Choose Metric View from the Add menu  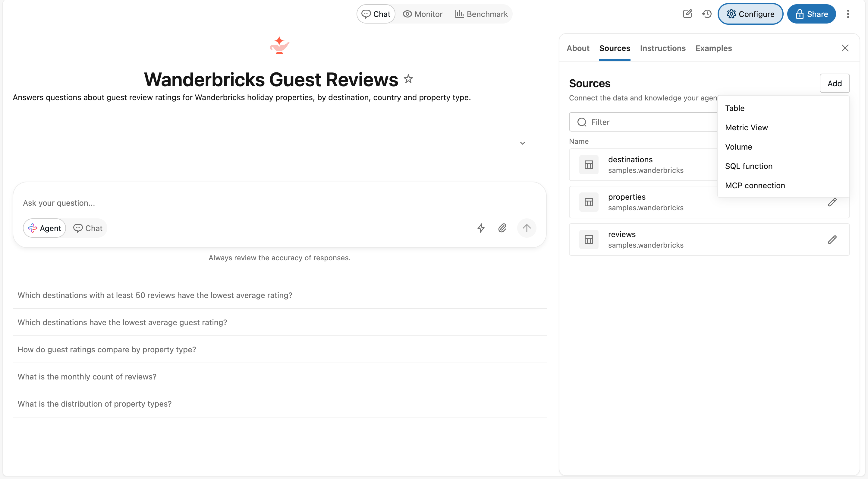click(783, 128)
